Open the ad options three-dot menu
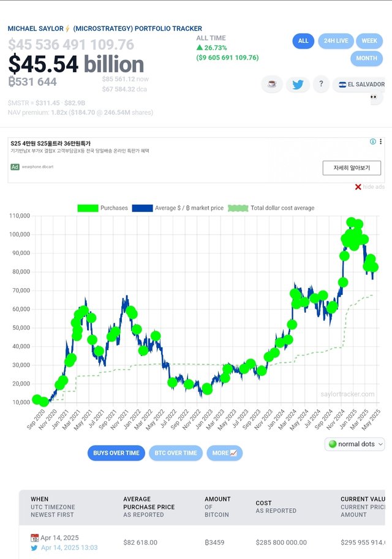Viewport: 392px width, 559px height. [x=380, y=142]
